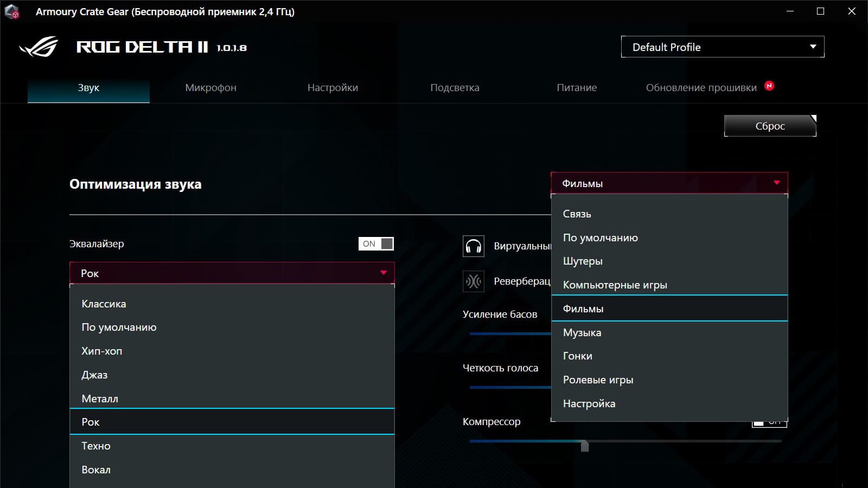The image size is (868, 488).
Task: Select the Хип-хоп equalizer preset
Action: tap(232, 351)
